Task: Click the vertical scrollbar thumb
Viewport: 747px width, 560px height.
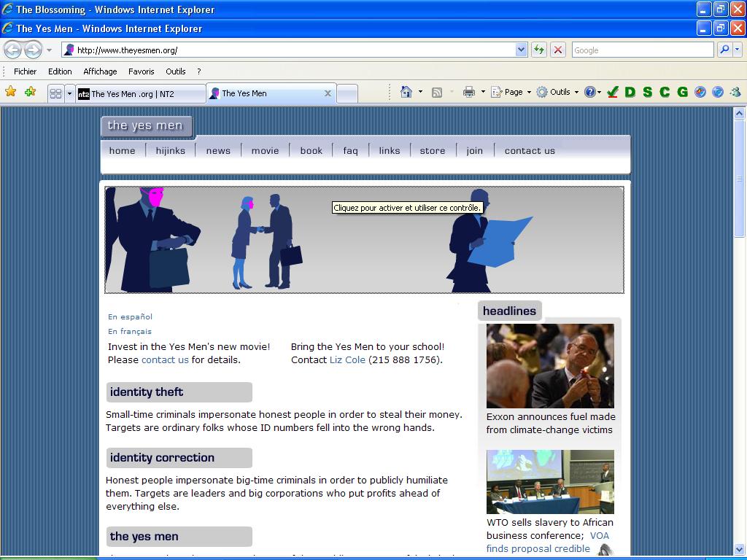Action: click(739, 178)
